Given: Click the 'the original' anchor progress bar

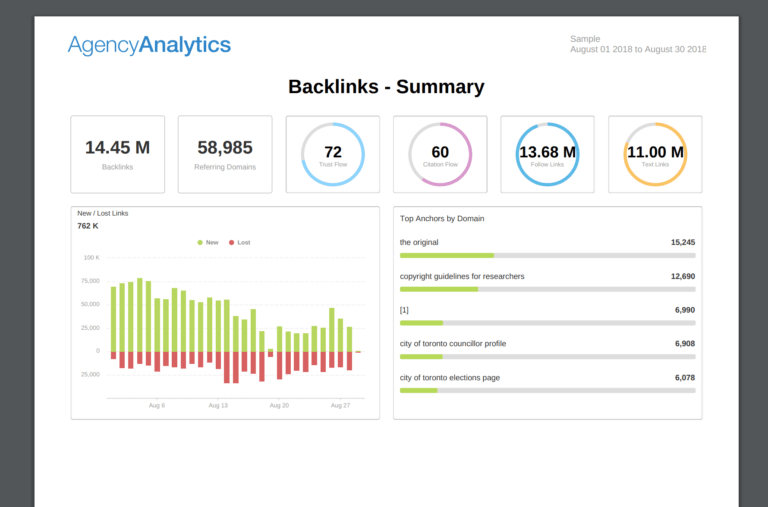Looking at the screenshot, I should click(x=547, y=256).
